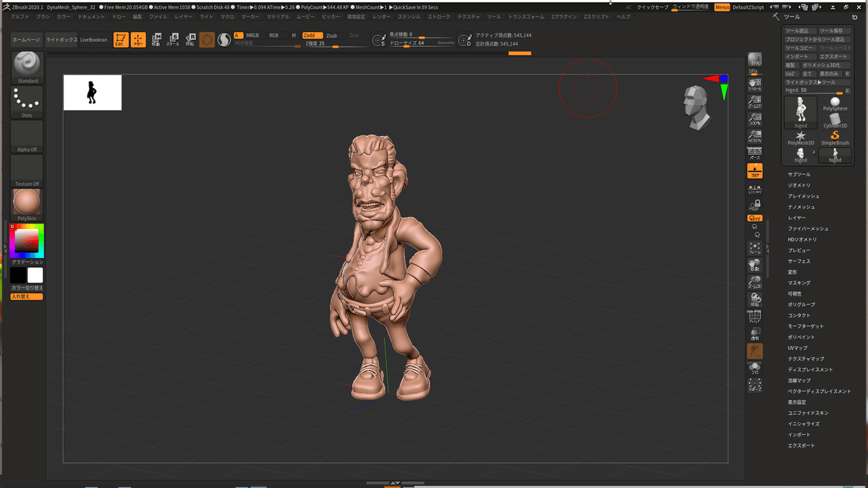Click the Edit mode button
This screenshot has height=488, width=868.
(x=121, y=40)
